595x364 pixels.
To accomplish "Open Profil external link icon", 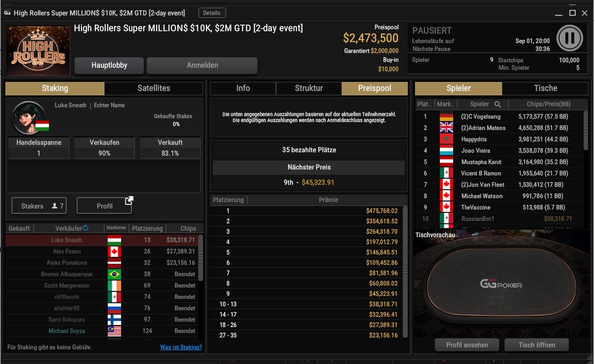I will pyautogui.click(x=129, y=201).
